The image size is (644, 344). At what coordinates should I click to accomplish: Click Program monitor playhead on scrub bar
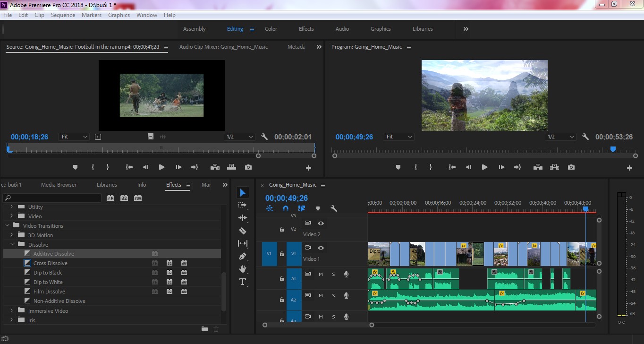(613, 149)
